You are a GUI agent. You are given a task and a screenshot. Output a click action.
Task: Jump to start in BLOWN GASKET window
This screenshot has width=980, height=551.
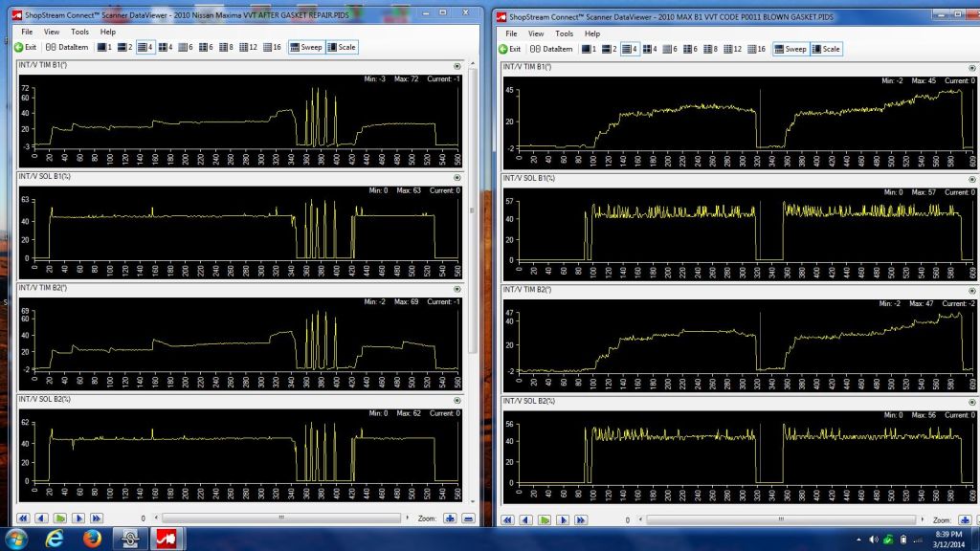coord(507,519)
